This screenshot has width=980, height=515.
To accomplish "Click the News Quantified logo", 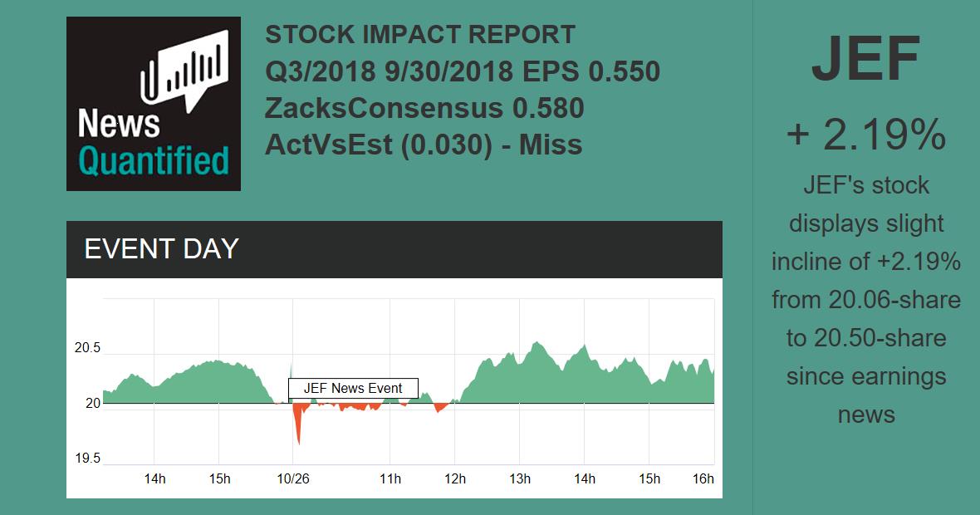I will point(154,104).
